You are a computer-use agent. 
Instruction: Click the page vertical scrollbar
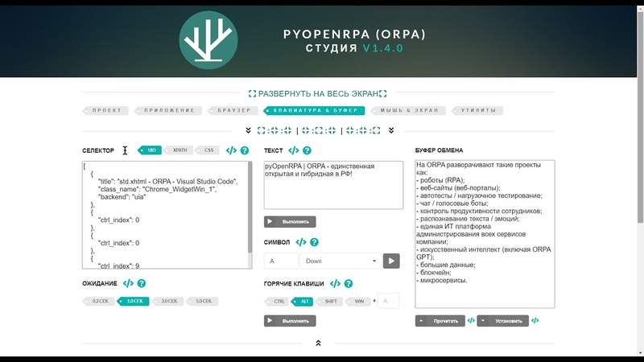[x=640, y=117]
